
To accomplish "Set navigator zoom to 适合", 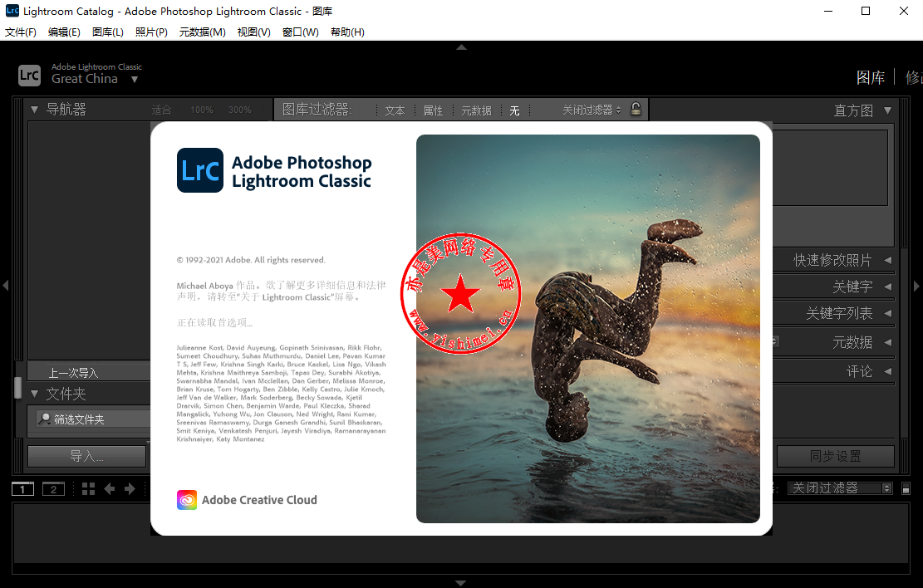I will 161,110.
